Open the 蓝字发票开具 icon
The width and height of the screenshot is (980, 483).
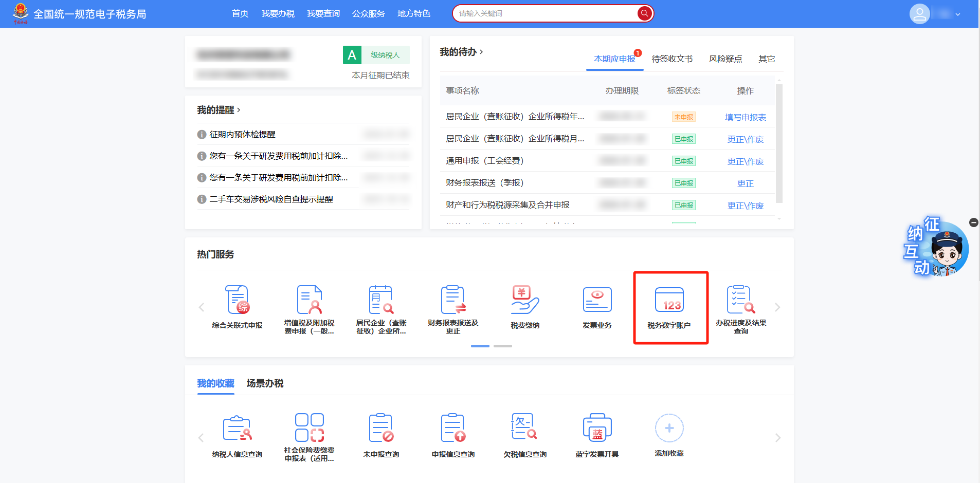596,434
